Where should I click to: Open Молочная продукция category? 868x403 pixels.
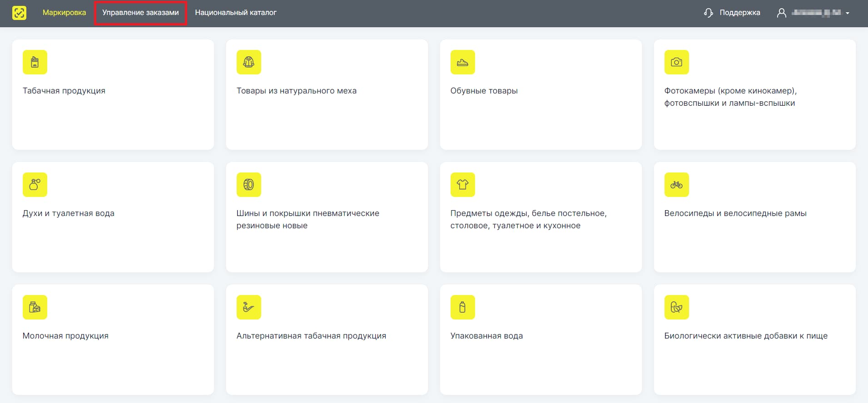pyautogui.click(x=113, y=339)
